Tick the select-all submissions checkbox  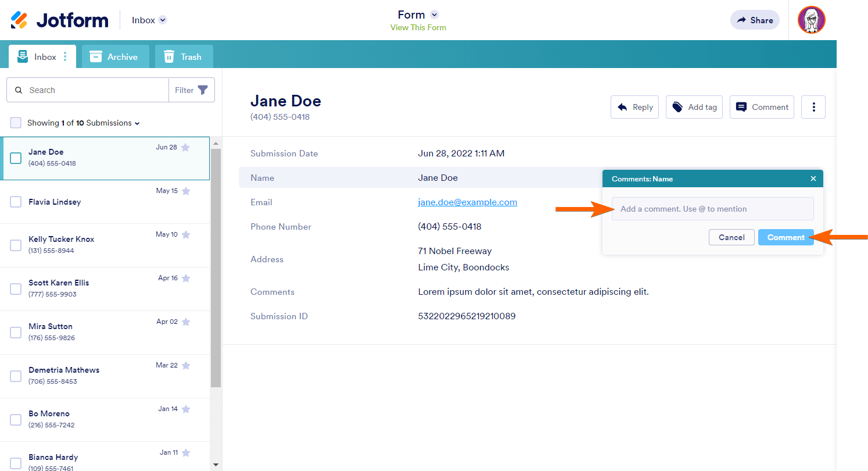tap(16, 123)
